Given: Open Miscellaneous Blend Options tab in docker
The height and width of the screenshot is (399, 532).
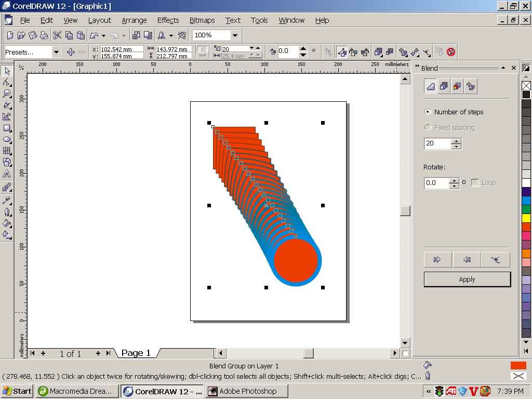Looking at the screenshot, I should pos(470,87).
